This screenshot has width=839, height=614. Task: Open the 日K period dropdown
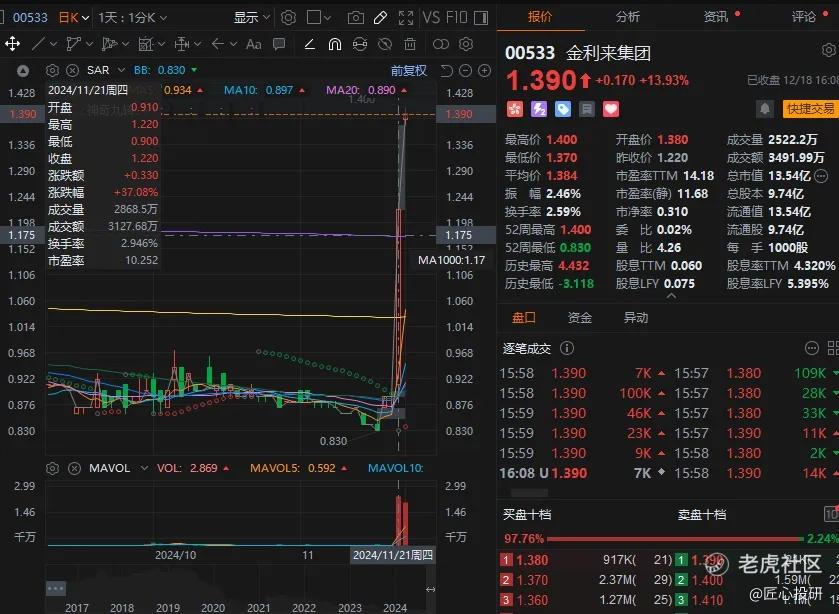74,18
